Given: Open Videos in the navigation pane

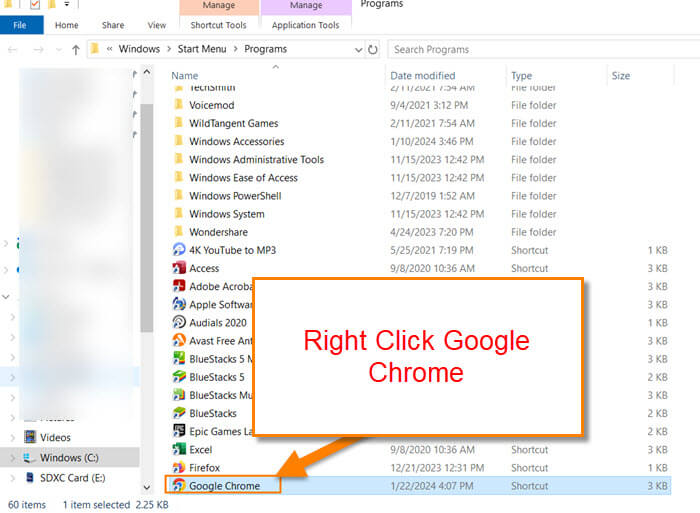Looking at the screenshot, I should [55, 438].
